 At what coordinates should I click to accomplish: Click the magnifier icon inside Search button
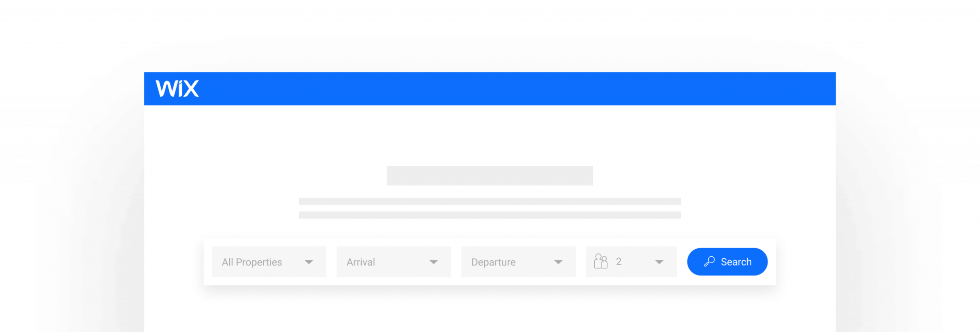point(709,262)
